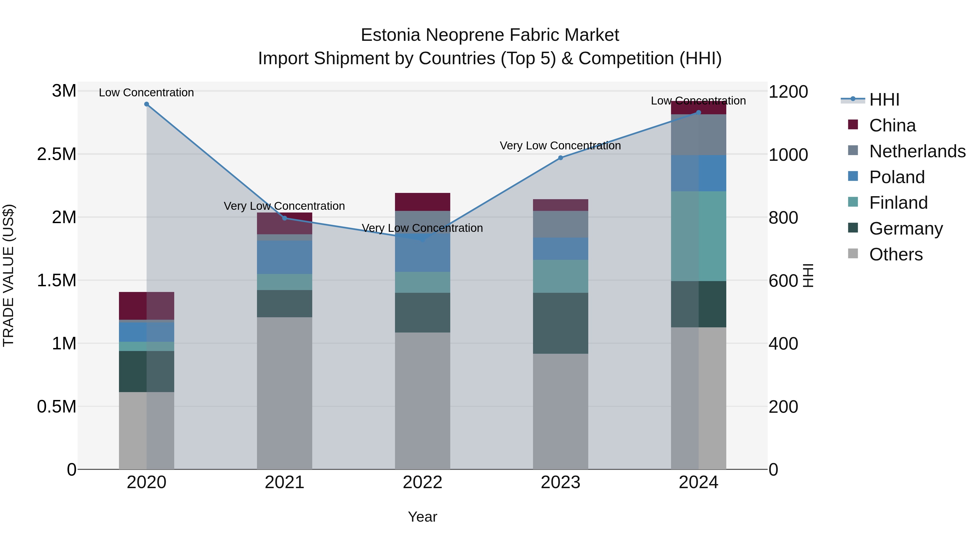Click the 1000 right axis tick
The height and width of the screenshot is (551, 980).
(x=788, y=155)
